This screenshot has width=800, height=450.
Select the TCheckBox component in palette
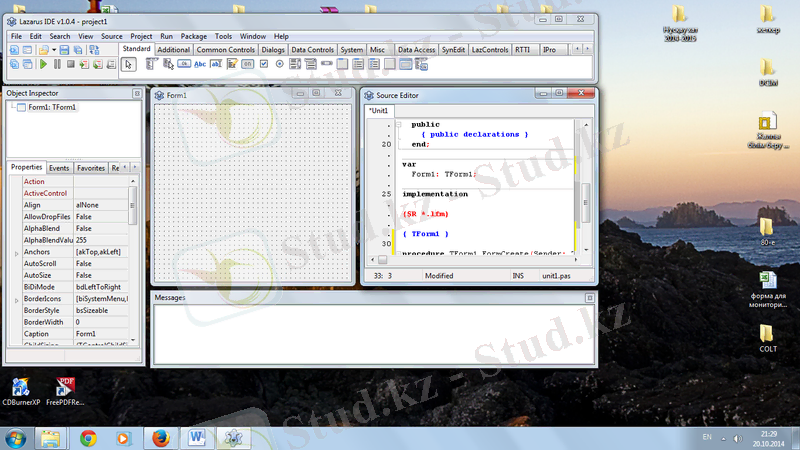(x=263, y=64)
